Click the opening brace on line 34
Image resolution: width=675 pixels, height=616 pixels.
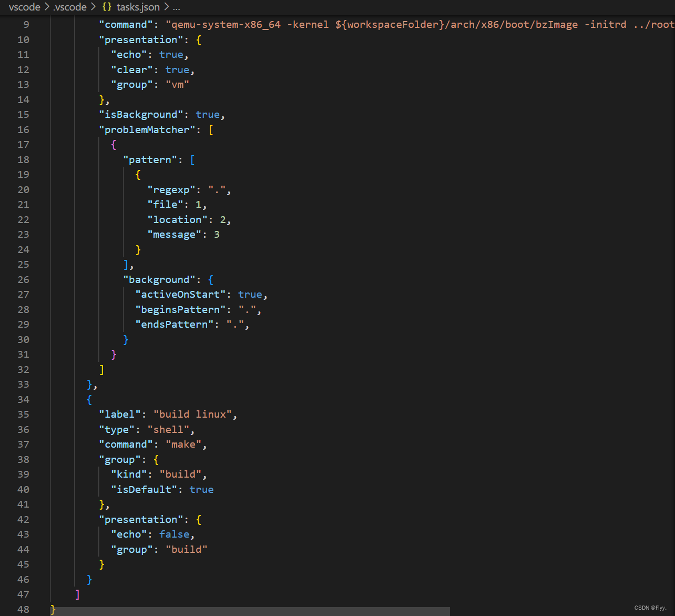[89, 400]
